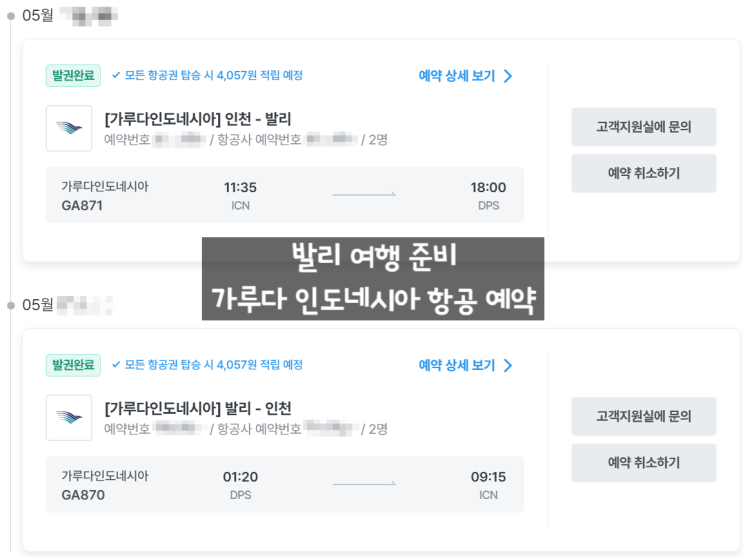
Task: Expand 예약 상세 보기 chevron for 발리 - 인천
Action: click(x=508, y=366)
